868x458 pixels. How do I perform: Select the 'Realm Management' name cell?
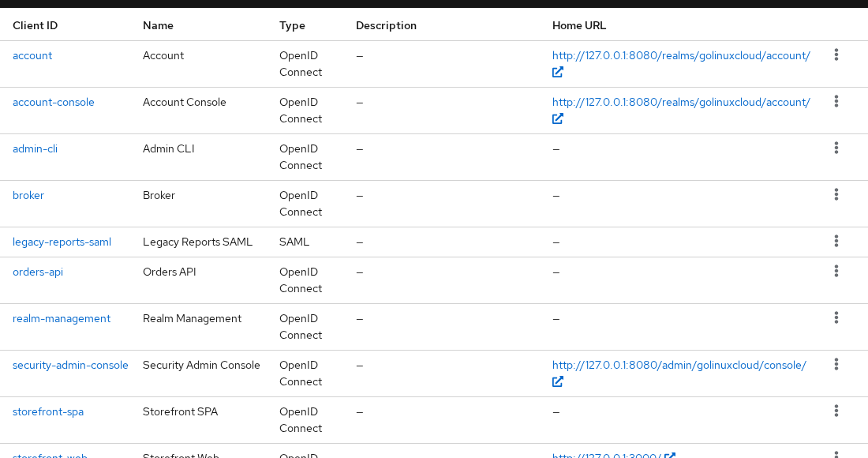[x=192, y=318]
